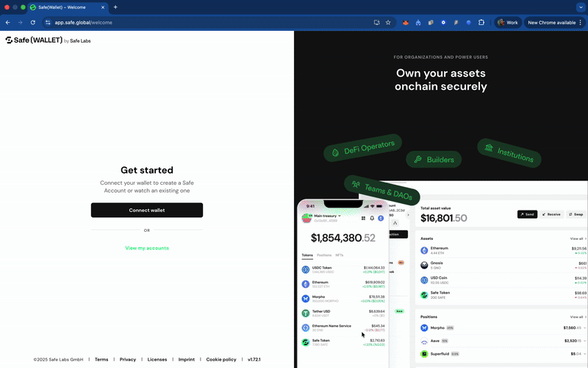Click the install app icon in address bar
Viewport: 588px width, 368px height.
coord(376,23)
